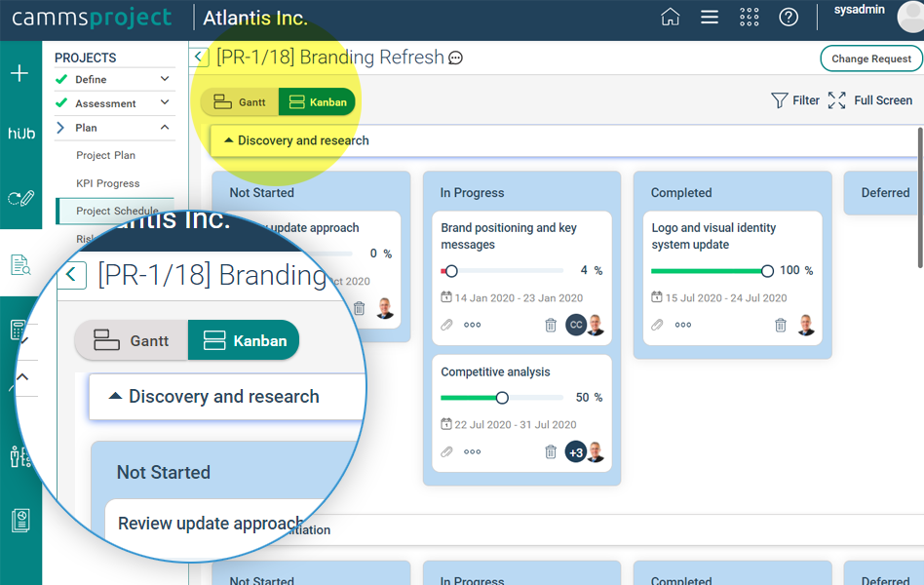Click the PROJECTS panel heading
The height and width of the screenshot is (585, 924).
(x=86, y=58)
